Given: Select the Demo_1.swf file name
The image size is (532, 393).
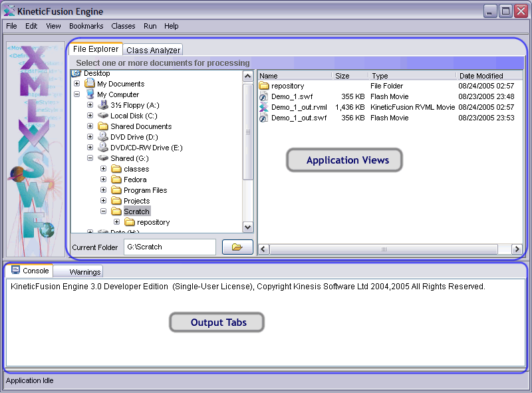Looking at the screenshot, I should click(292, 96).
